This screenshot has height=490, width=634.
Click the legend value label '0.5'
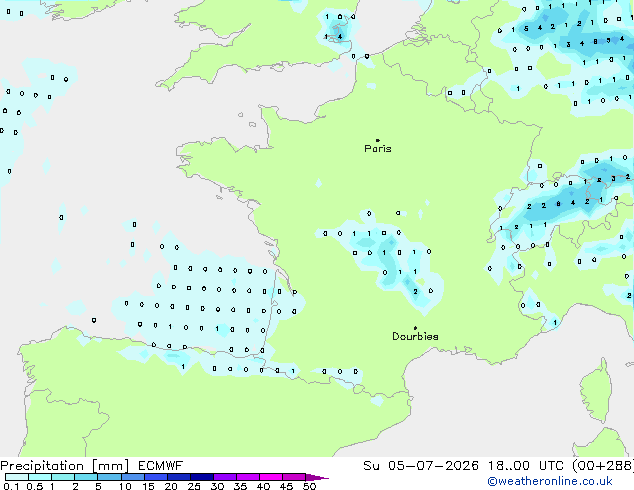point(34,486)
